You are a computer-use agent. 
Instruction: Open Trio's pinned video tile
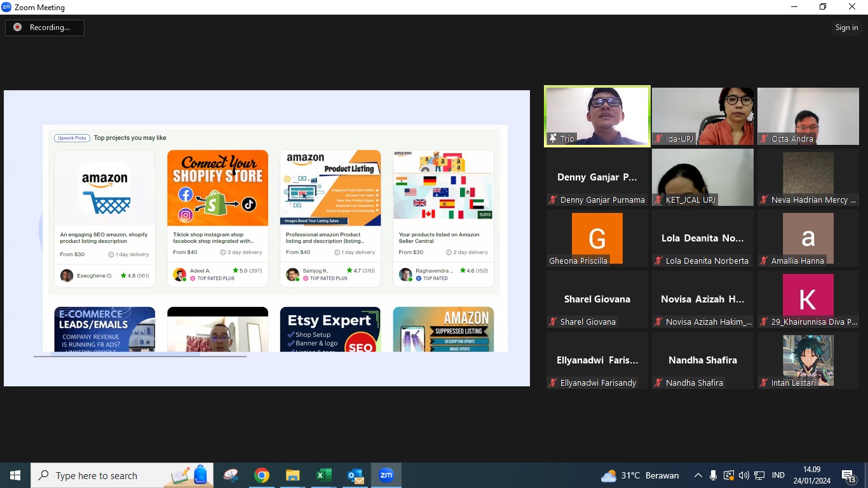coord(597,116)
